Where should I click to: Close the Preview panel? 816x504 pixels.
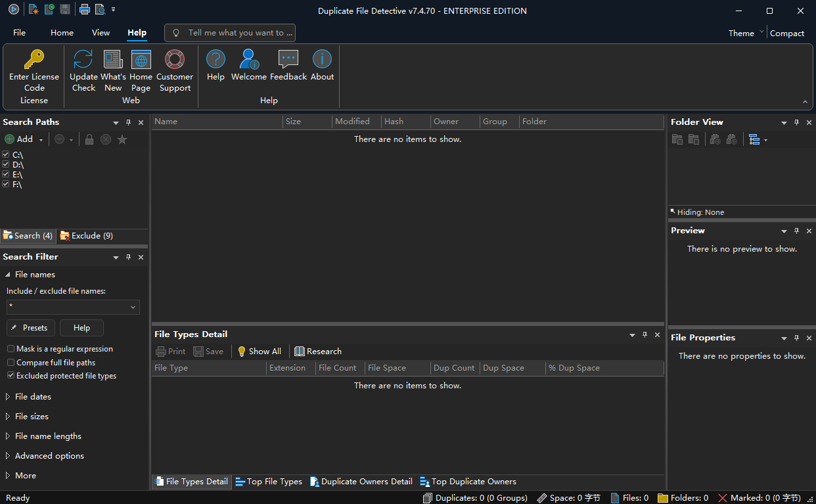coord(809,231)
